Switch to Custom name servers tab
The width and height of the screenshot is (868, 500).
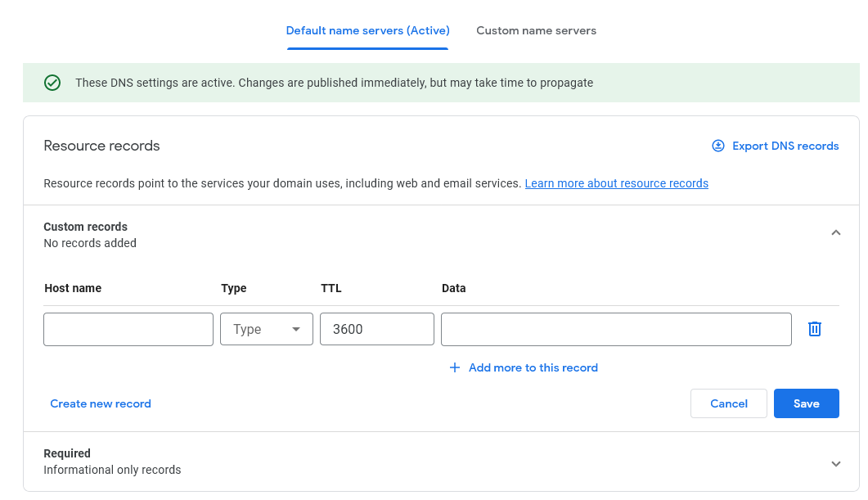coord(536,31)
